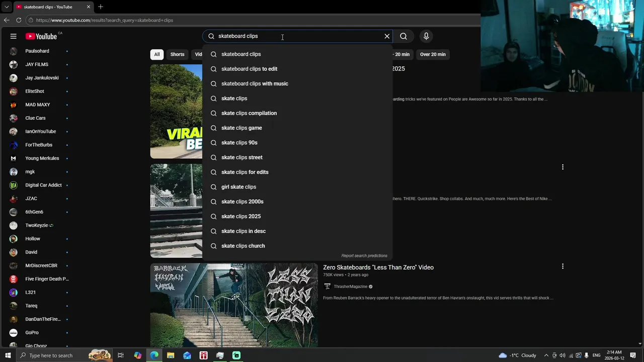The height and width of the screenshot is (362, 644).
Task: Open more options for the Nike video result
Action: 562,167
